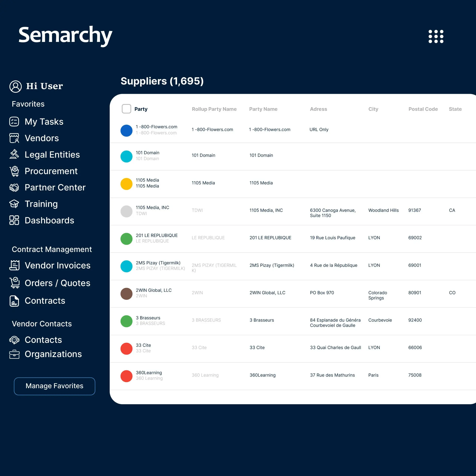
Task: Go to Vendors in the sidebar
Action: [x=42, y=138]
